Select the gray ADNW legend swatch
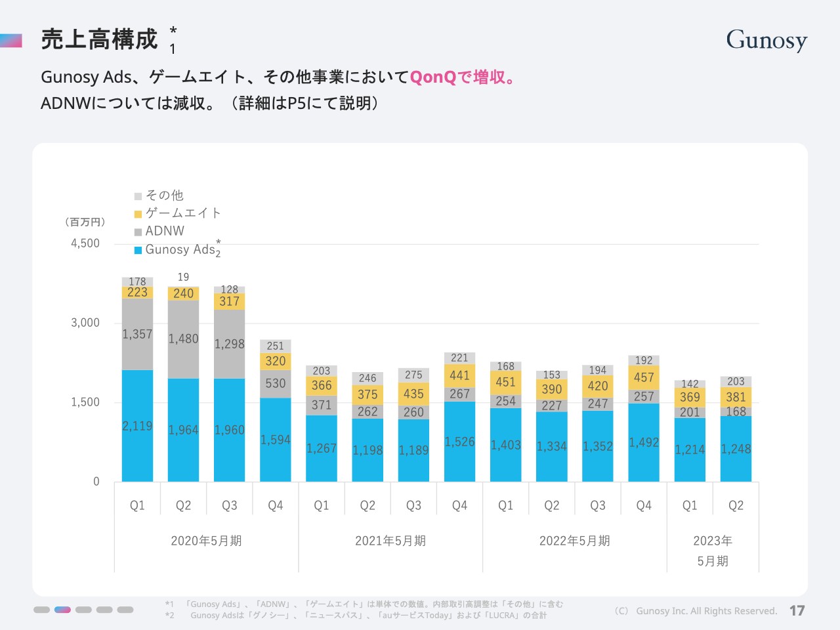This screenshot has height=630, width=840. coord(138,232)
